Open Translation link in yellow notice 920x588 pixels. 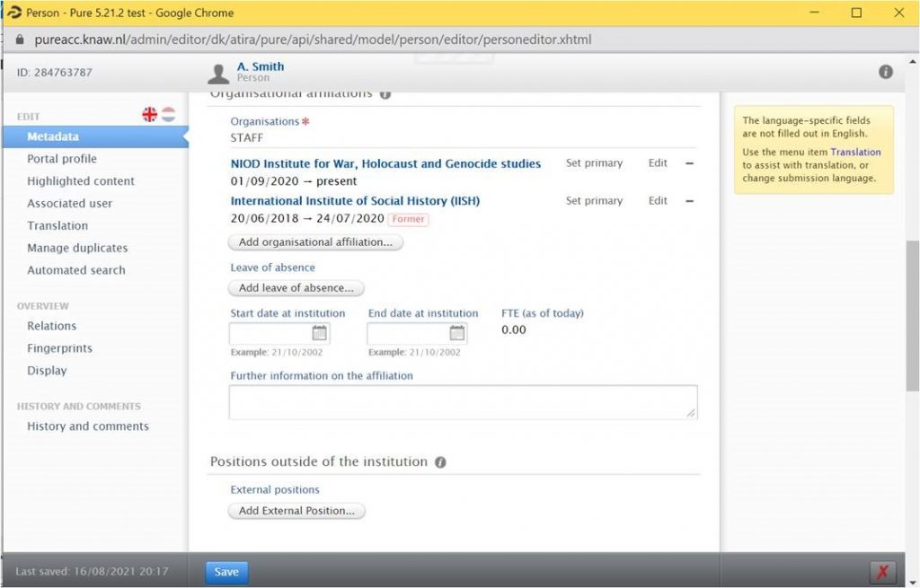click(x=855, y=153)
